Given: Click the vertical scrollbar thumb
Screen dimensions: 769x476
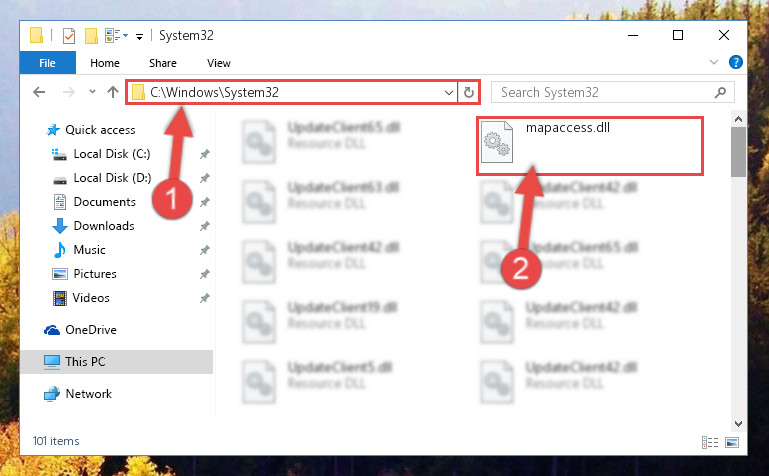Looking at the screenshot, I should point(738,152).
